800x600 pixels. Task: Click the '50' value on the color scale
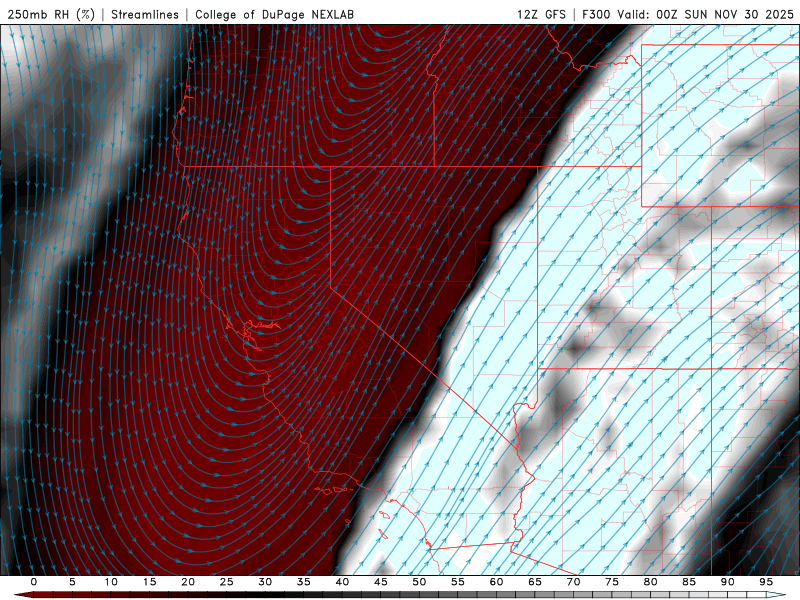[419, 582]
